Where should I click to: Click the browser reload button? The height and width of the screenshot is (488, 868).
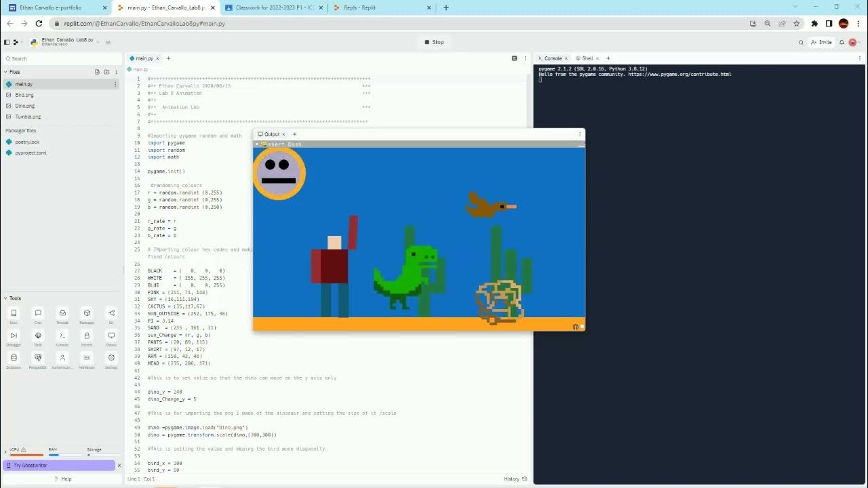(39, 23)
